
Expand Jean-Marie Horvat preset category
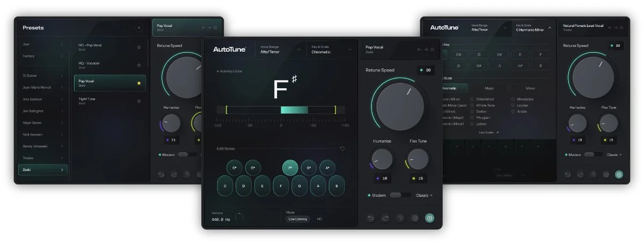tap(42, 87)
